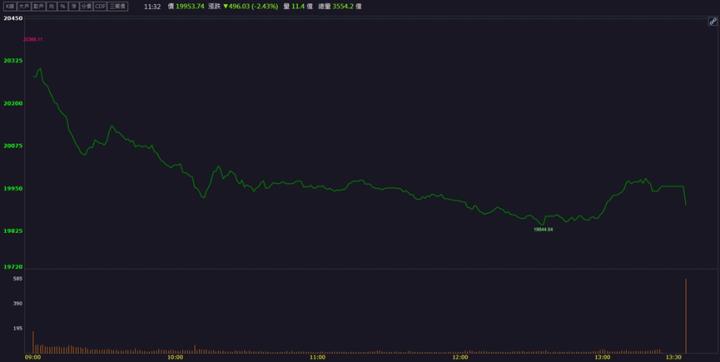The width and height of the screenshot is (720, 362).
Task: Open the 分價 view tab
Action: (86, 6)
